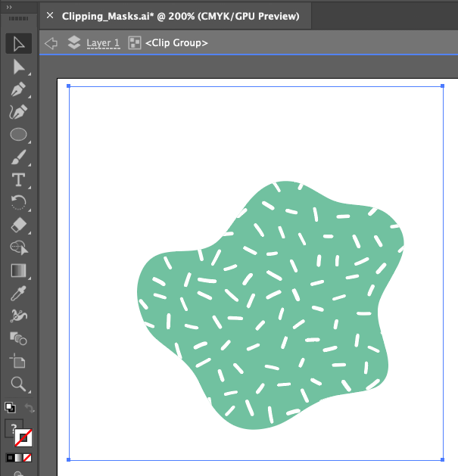Image resolution: width=458 pixels, height=476 pixels.
Task: Click the bottom-right selection handle
Action: [x=443, y=459]
